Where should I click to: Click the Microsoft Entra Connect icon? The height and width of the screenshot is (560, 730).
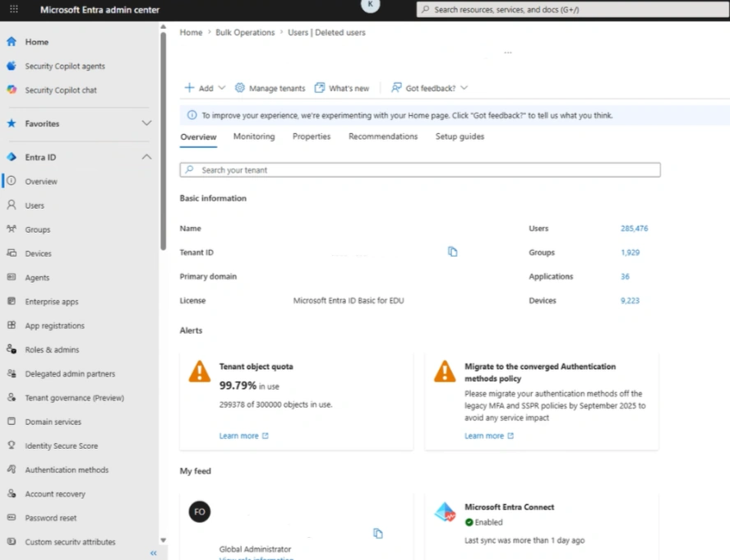point(445,511)
